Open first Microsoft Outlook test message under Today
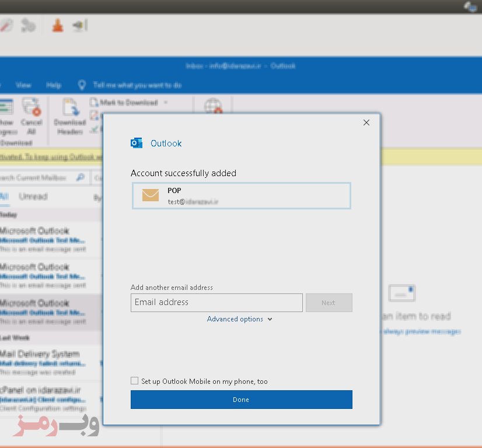The image size is (482, 448). click(51, 240)
